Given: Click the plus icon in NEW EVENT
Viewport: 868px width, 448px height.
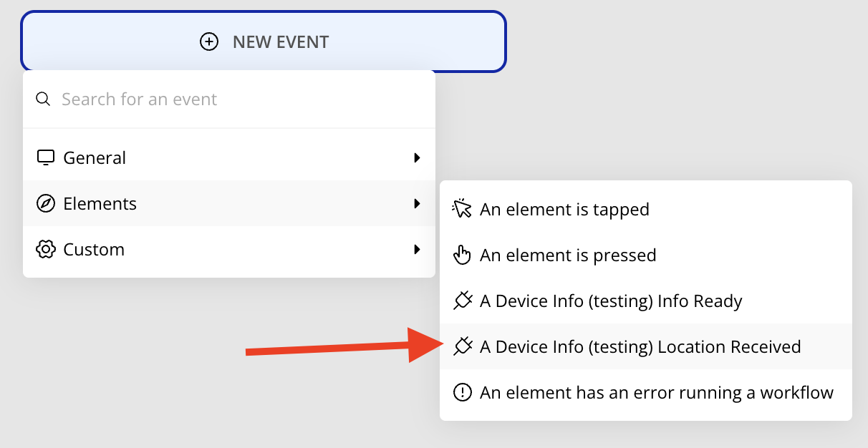Looking at the screenshot, I should click(208, 42).
